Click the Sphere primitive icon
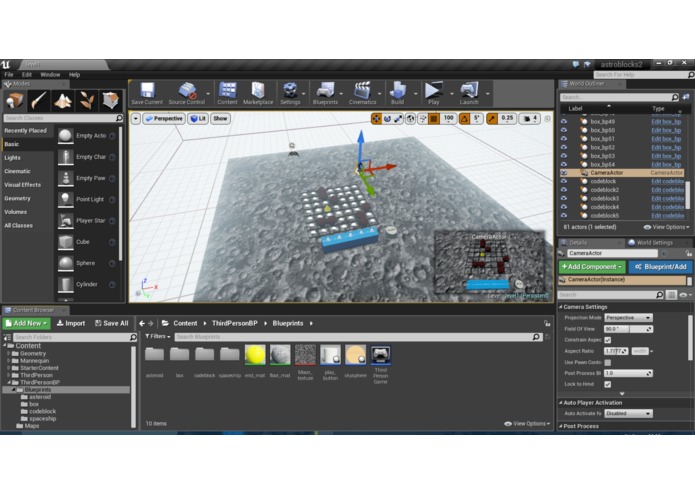Viewport: 695px width, 494px height. [66, 263]
